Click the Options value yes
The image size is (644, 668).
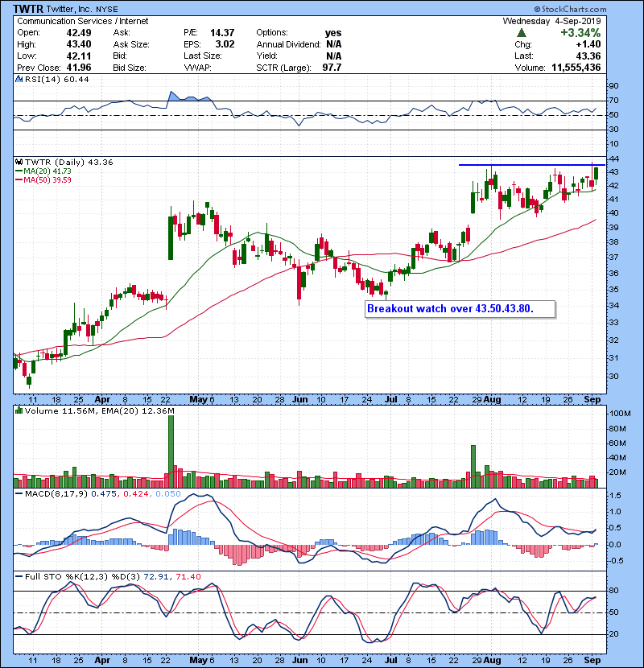pos(333,33)
